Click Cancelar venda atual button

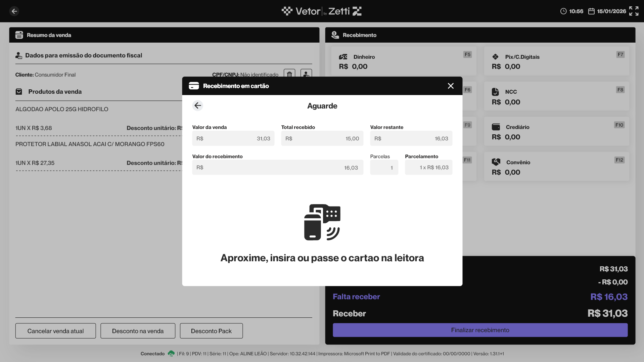(55, 331)
